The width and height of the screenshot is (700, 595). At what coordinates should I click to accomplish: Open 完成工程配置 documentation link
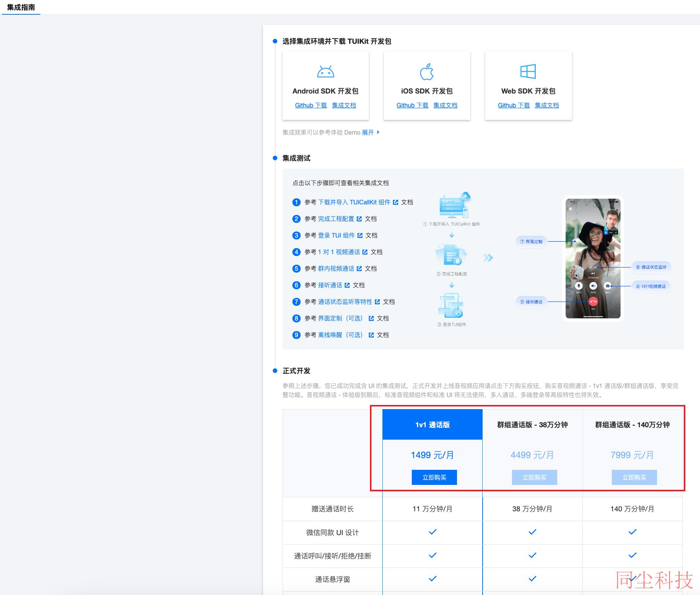(336, 219)
